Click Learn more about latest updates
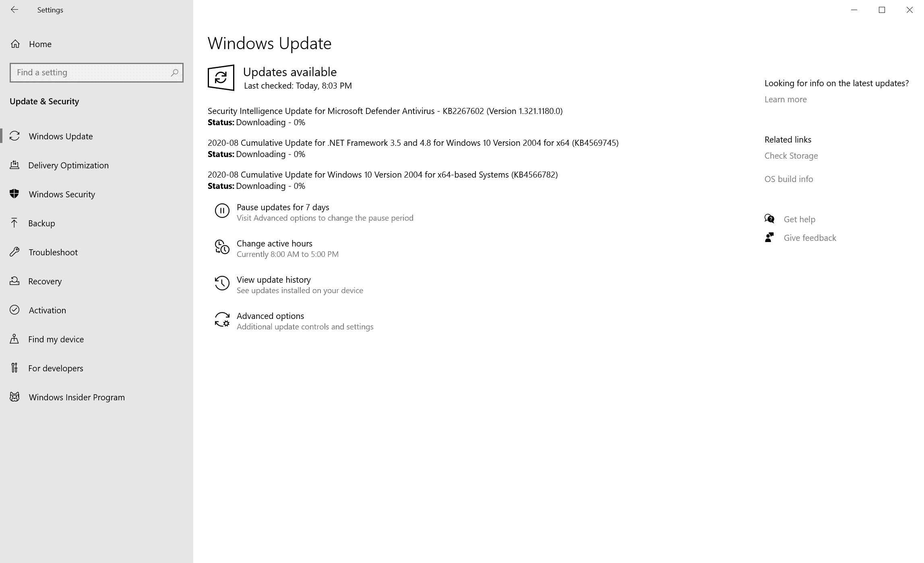Screen dimensions: 924x563 786,99
